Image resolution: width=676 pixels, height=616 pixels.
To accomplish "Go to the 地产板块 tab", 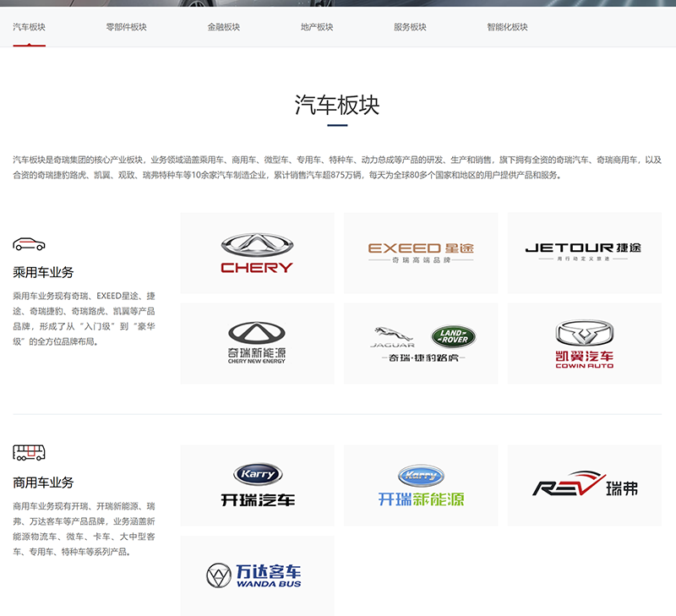I will (x=317, y=27).
